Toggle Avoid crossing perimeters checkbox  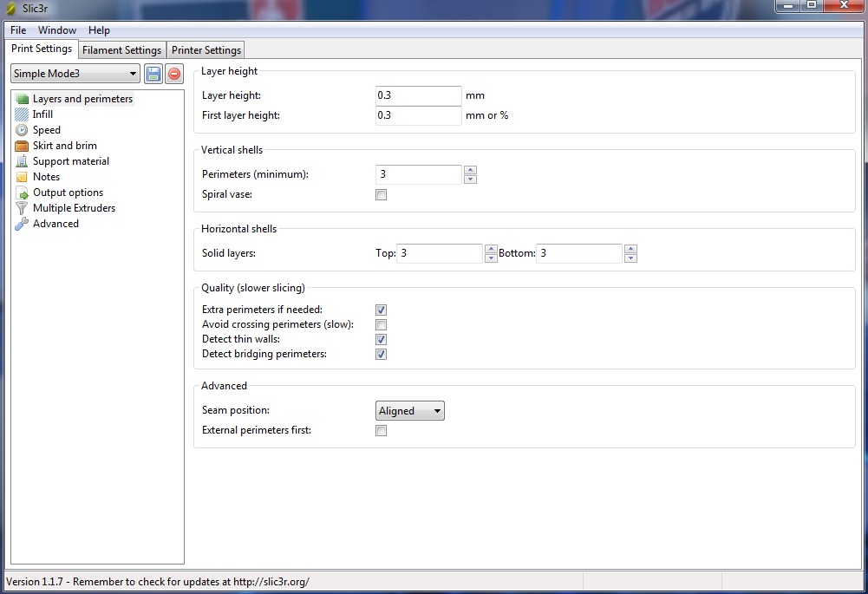381,324
